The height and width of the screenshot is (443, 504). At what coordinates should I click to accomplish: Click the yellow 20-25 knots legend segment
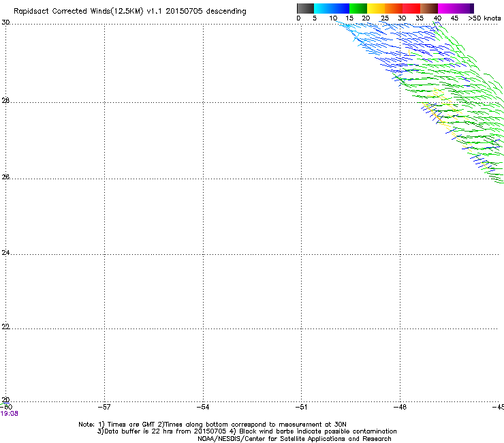[x=376, y=8]
